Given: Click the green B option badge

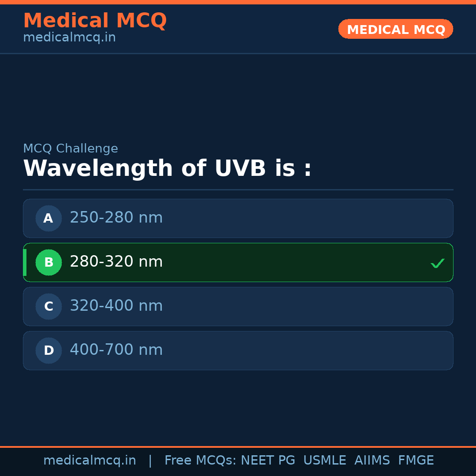Looking at the screenshot, I should point(48,262).
